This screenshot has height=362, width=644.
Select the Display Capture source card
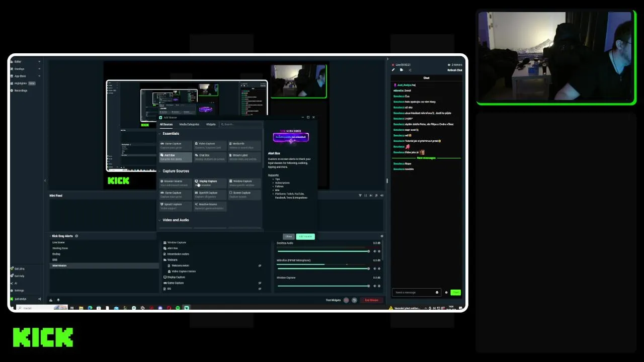[210, 183]
